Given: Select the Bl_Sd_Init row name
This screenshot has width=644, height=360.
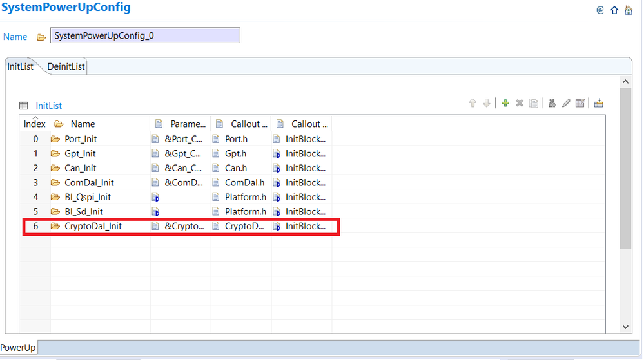Looking at the screenshot, I should [84, 212].
